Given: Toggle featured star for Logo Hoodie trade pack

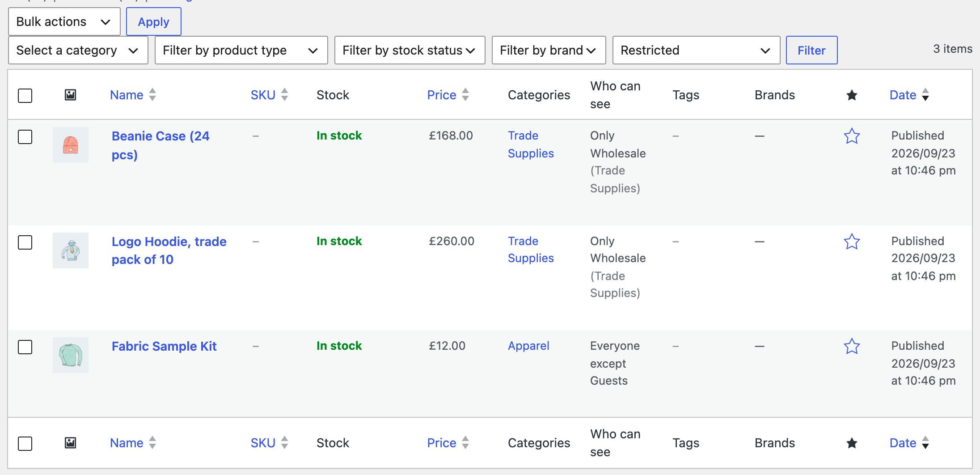Looking at the screenshot, I should [x=852, y=242].
